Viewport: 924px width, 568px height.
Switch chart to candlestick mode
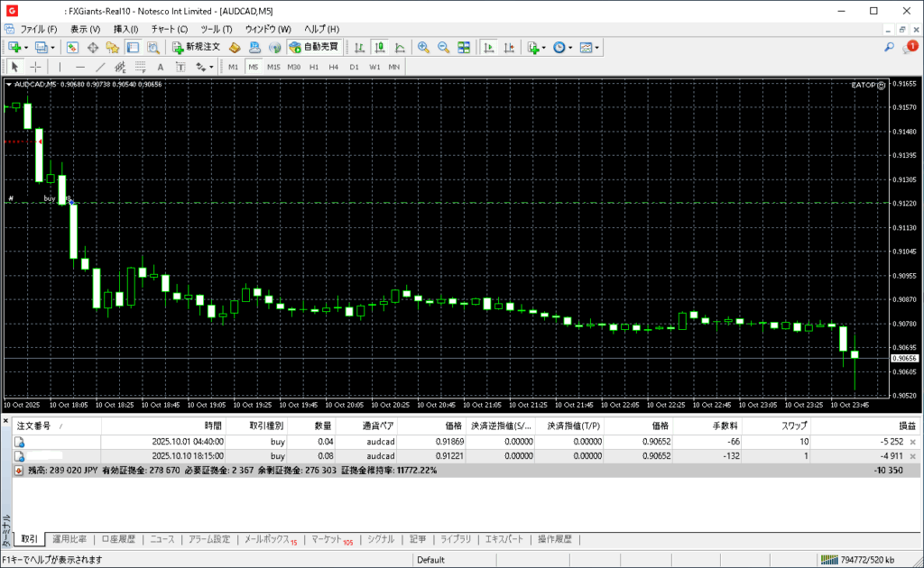click(379, 47)
